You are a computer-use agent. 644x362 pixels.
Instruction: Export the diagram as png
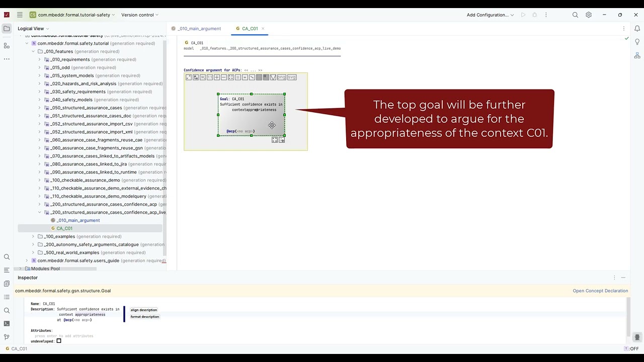point(282,77)
